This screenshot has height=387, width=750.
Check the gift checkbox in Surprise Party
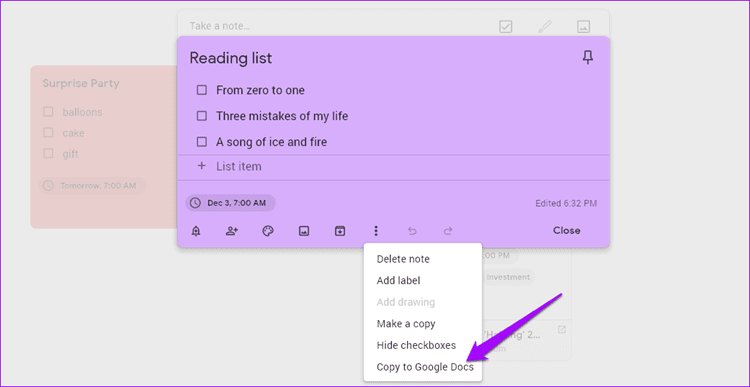pyautogui.click(x=48, y=154)
